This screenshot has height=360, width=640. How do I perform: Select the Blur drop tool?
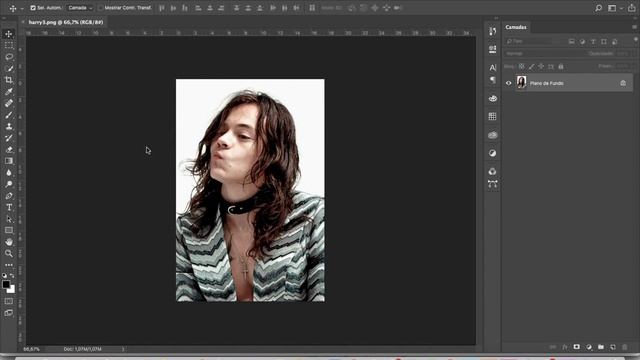9,173
